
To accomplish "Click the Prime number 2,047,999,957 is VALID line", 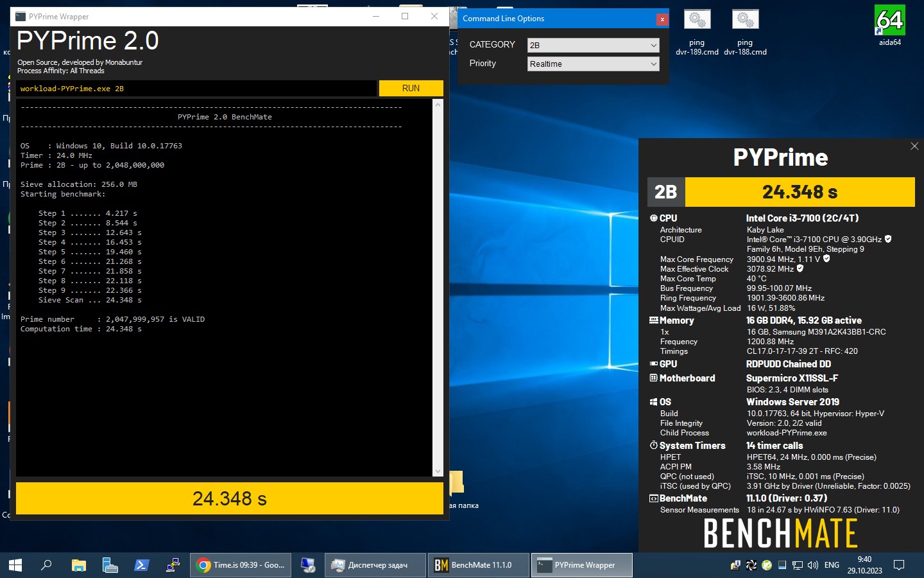I will pyautogui.click(x=112, y=319).
